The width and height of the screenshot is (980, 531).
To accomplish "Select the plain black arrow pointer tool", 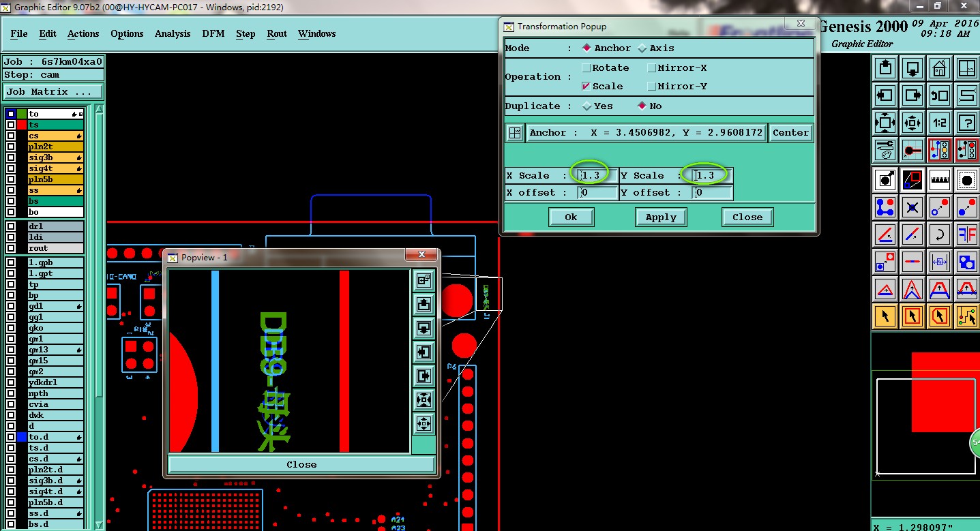I will click(x=885, y=316).
